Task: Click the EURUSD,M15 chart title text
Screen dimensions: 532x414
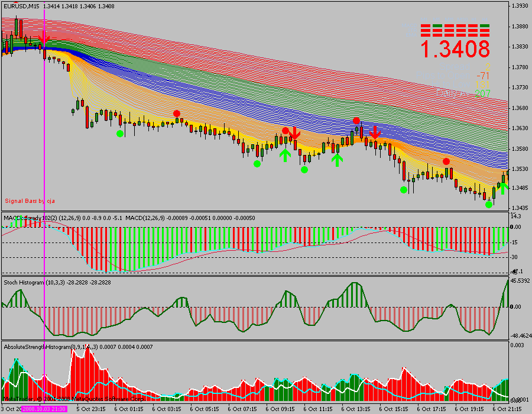Action: pyautogui.click(x=21, y=5)
